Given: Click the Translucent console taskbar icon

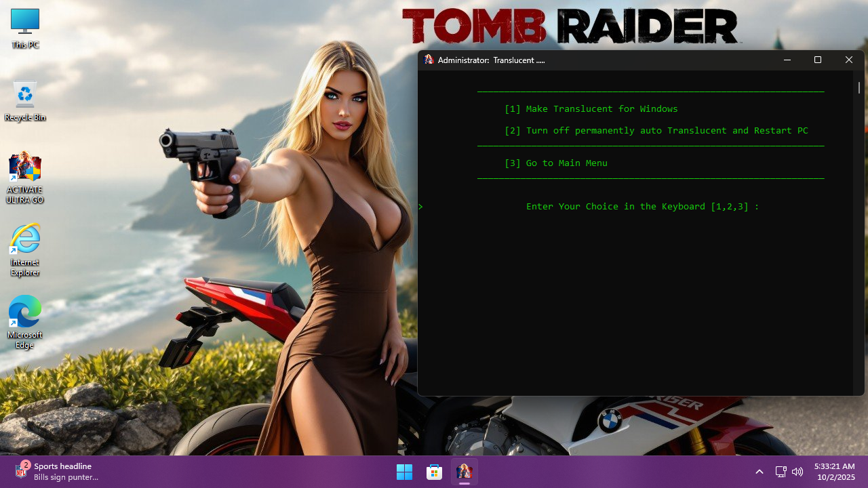Looking at the screenshot, I should click(x=464, y=472).
